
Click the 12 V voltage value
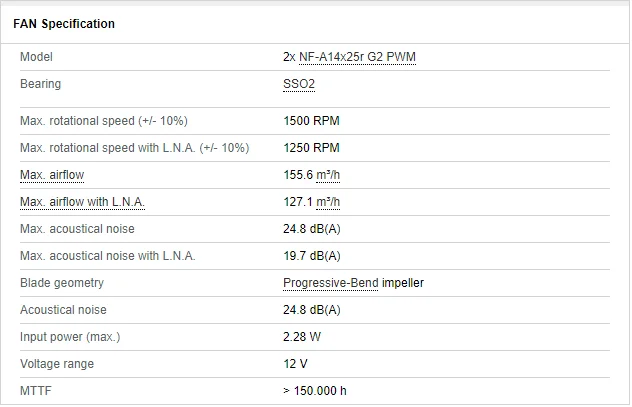click(x=295, y=364)
